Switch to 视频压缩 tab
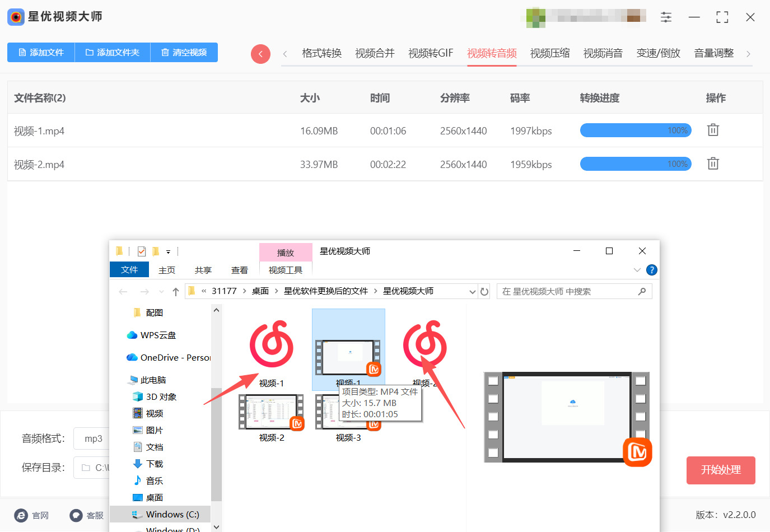The width and height of the screenshot is (770, 532). pos(550,53)
